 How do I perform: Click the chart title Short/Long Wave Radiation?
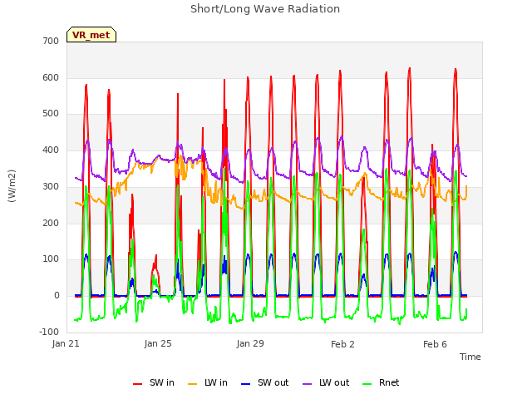click(x=265, y=9)
